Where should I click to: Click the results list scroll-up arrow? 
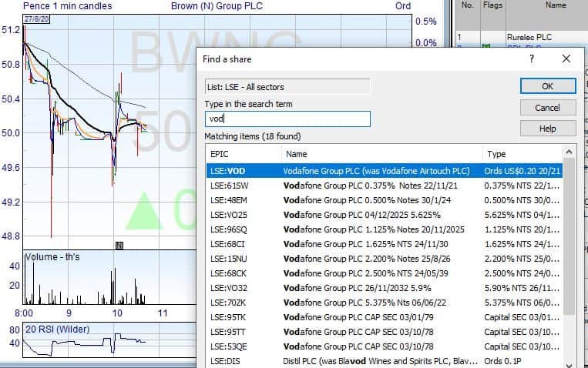570,152
